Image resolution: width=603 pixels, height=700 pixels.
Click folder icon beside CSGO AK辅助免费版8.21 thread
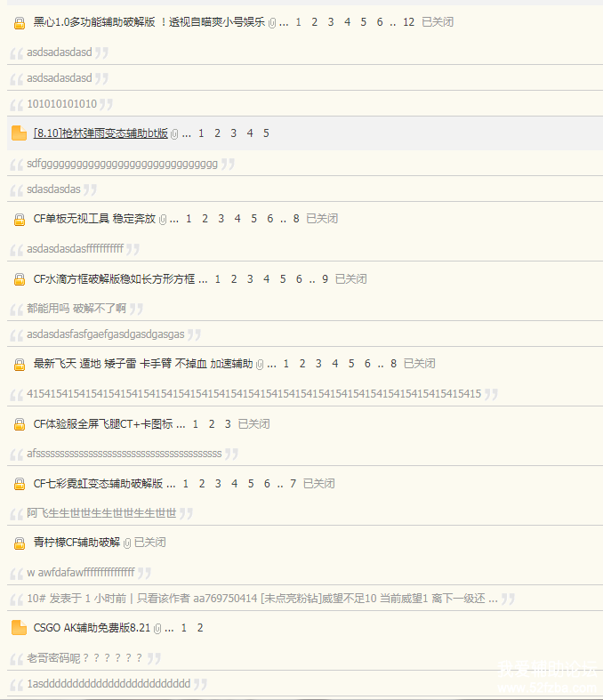coord(20,628)
